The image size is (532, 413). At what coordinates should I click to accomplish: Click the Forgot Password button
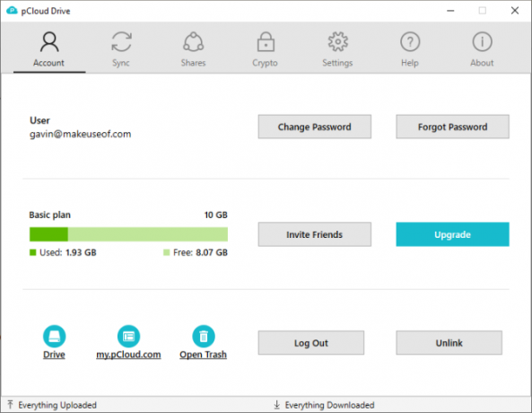(453, 127)
